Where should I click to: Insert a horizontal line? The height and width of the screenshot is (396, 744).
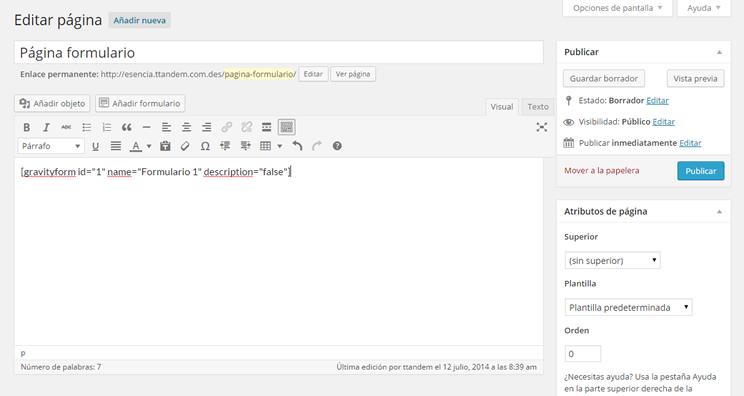click(146, 127)
